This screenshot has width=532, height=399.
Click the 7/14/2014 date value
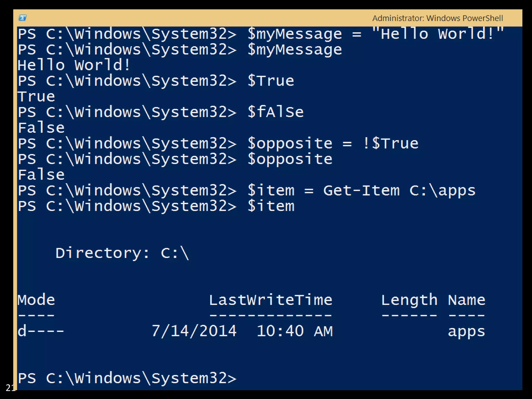[194, 331]
